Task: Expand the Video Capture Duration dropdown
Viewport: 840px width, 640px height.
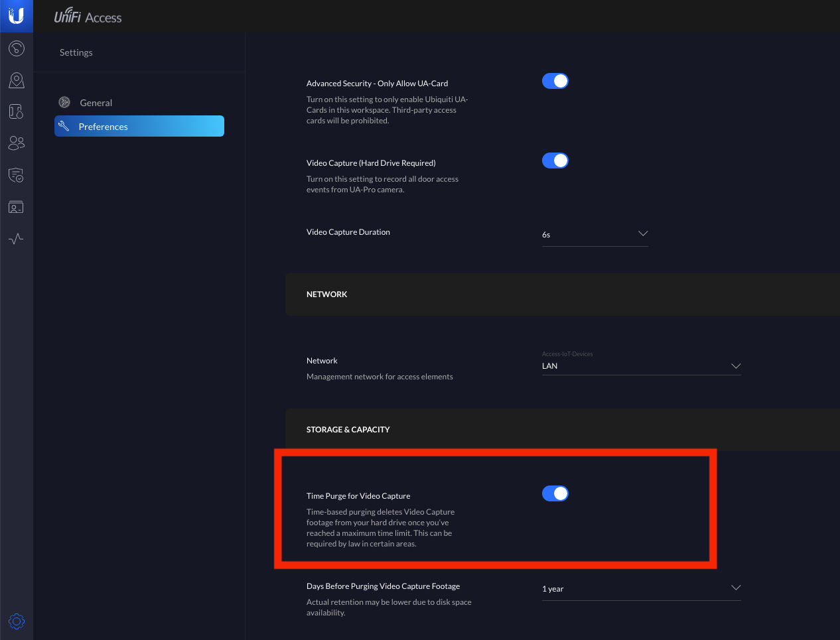Action: [595, 234]
